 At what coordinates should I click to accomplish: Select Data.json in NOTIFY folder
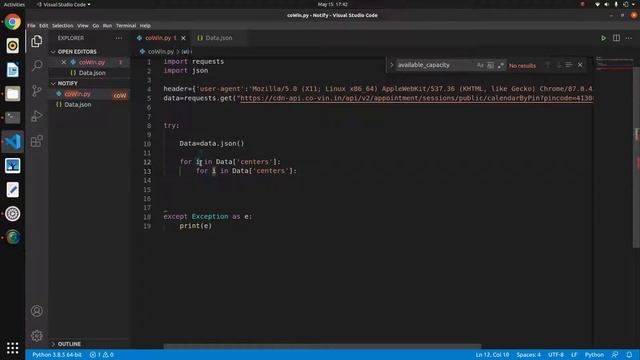[89, 104]
